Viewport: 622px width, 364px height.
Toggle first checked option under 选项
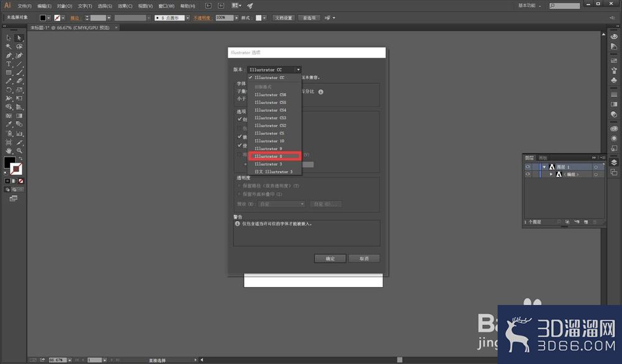pos(239,119)
